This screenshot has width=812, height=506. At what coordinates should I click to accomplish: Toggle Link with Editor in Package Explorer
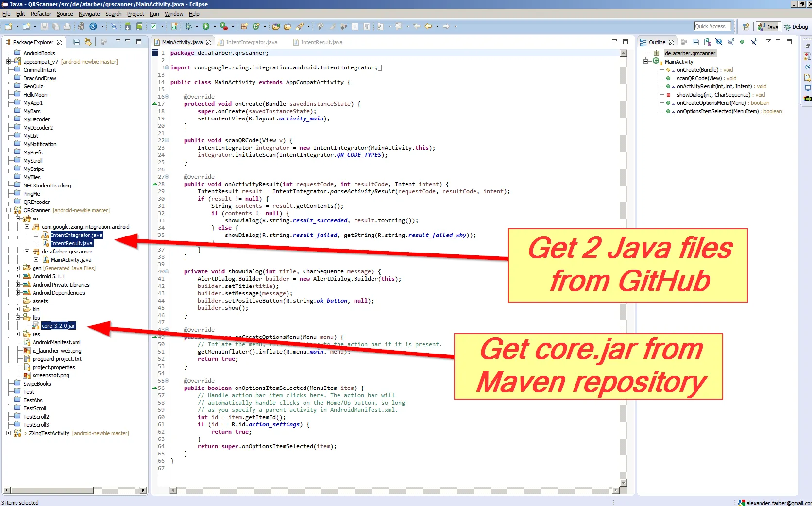tap(88, 42)
